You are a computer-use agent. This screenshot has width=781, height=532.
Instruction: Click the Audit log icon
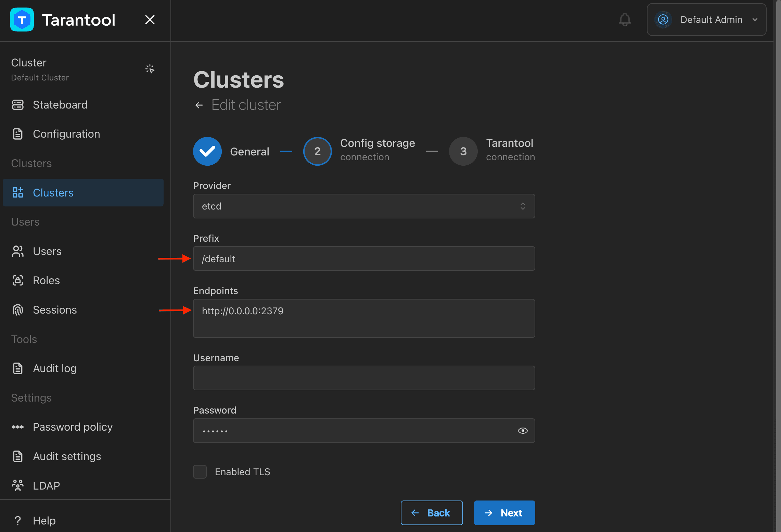[x=18, y=368]
